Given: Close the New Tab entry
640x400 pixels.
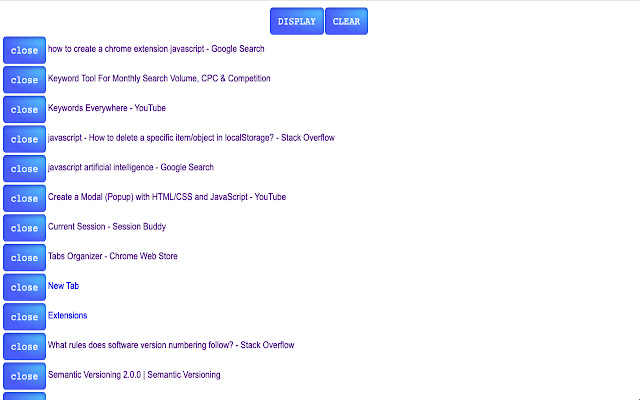Looking at the screenshot, I should pyautogui.click(x=24, y=287).
